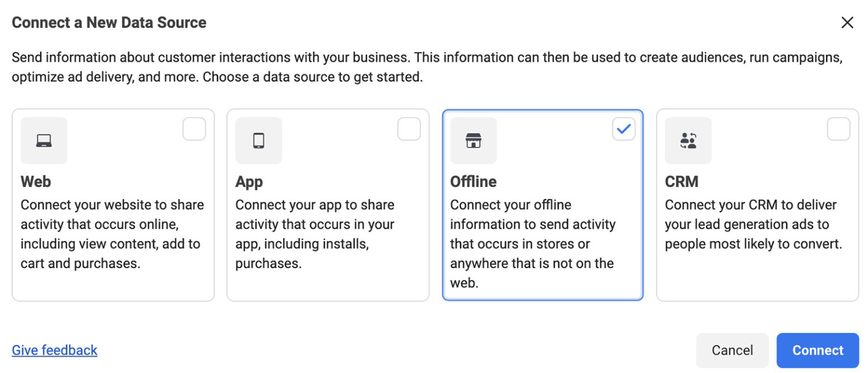Click the storefront icon on the Offline card
Viewport: 868px width, 373px height.
pos(474,141)
